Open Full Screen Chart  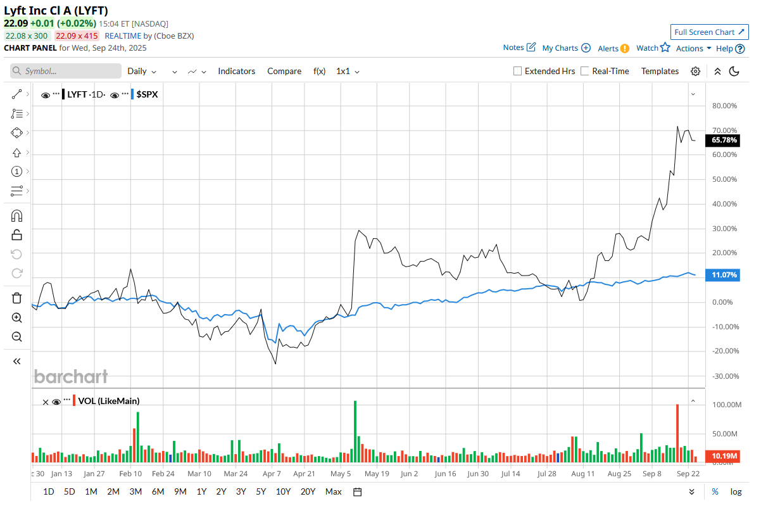pos(710,32)
